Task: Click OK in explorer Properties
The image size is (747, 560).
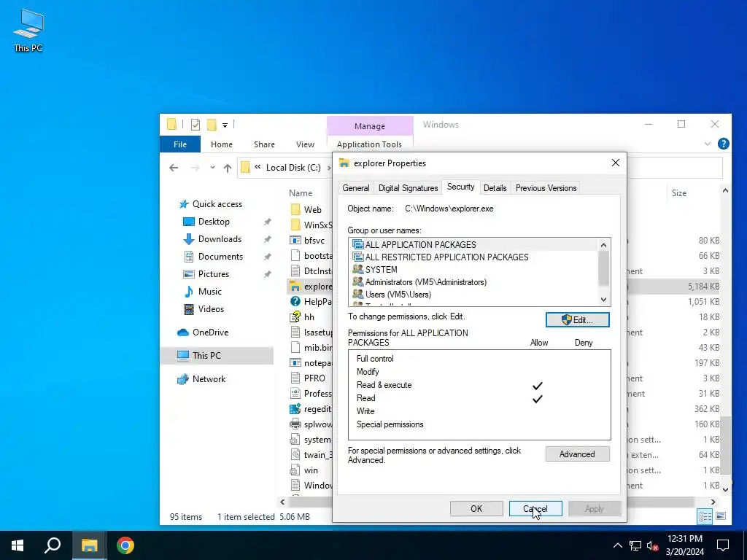Action: pos(476,508)
